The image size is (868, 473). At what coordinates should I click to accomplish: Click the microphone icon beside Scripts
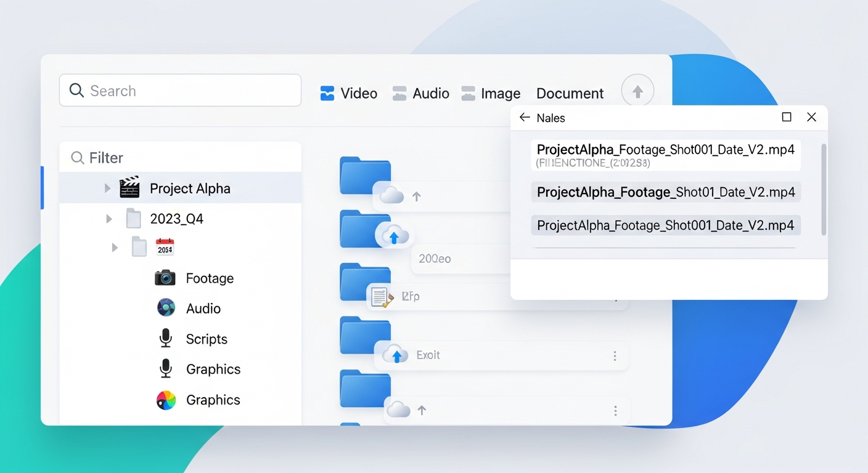165,339
